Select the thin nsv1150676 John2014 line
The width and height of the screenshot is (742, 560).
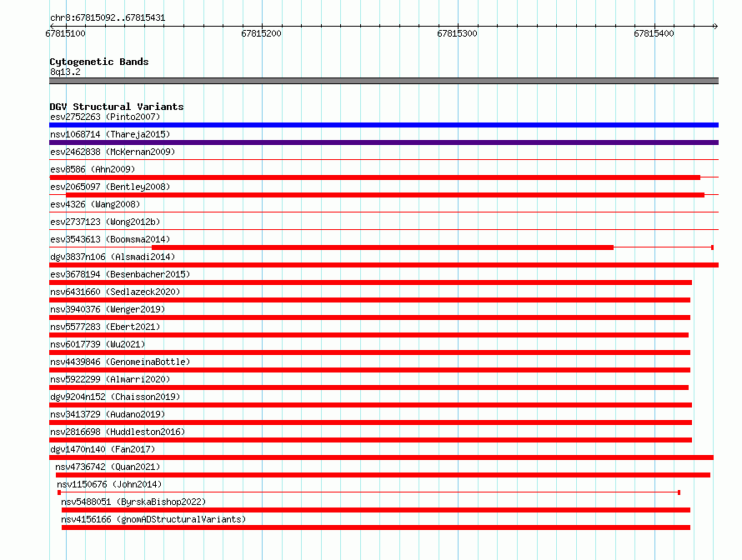tap(368, 492)
